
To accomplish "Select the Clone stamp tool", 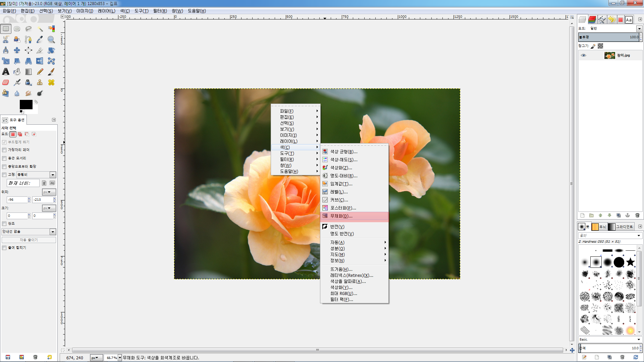I will [40, 82].
